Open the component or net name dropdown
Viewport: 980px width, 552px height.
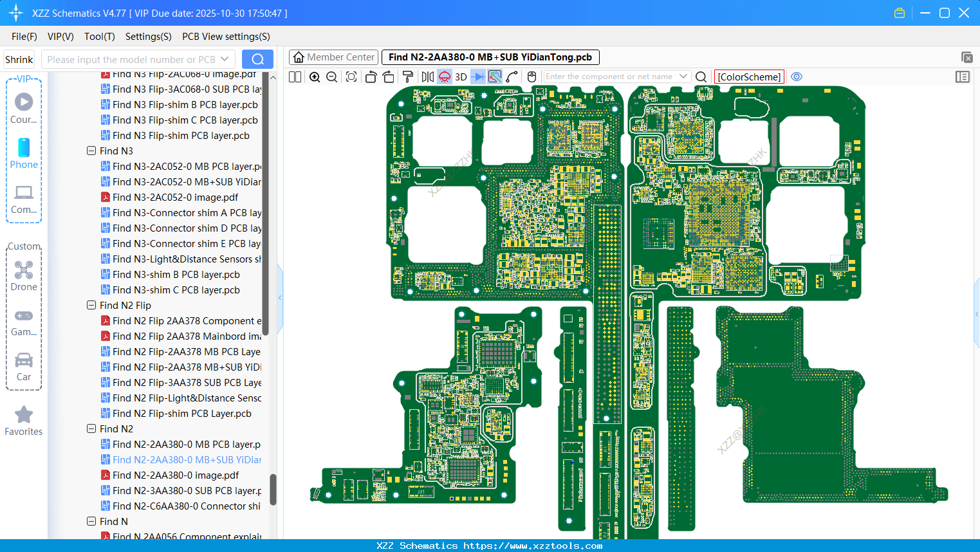point(683,77)
